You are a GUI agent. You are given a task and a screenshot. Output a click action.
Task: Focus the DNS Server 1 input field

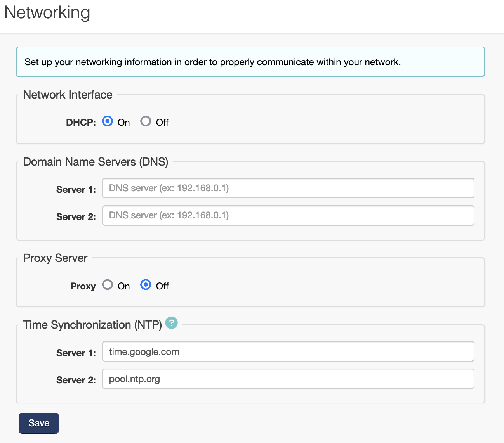[288, 188]
